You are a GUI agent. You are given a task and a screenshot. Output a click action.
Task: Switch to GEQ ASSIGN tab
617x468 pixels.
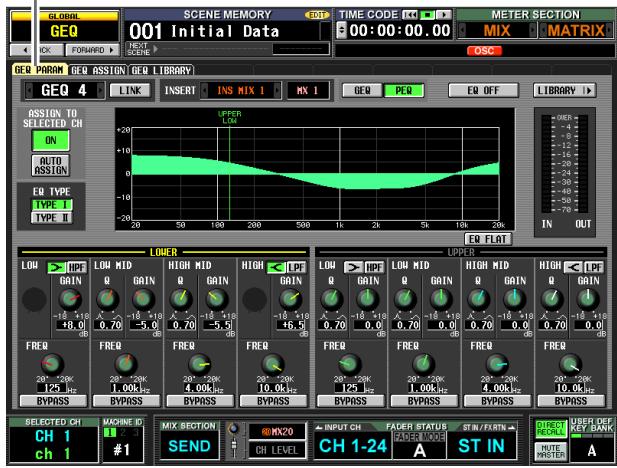[98, 70]
